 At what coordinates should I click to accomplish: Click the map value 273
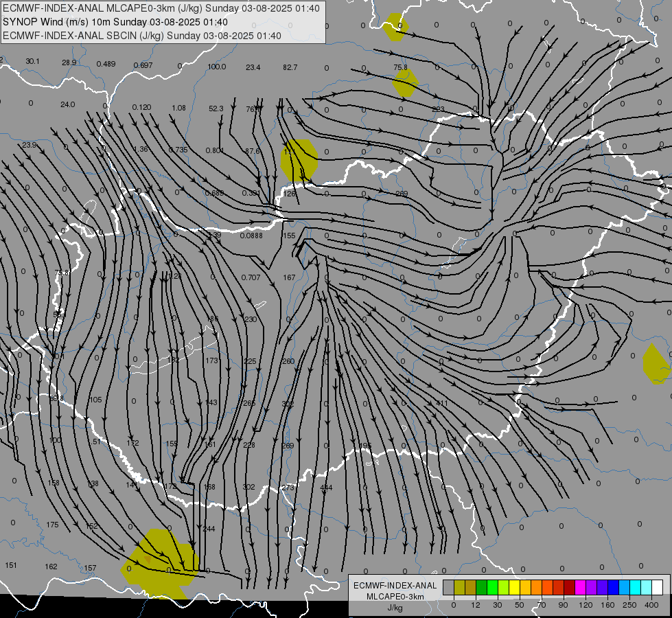(x=288, y=488)
